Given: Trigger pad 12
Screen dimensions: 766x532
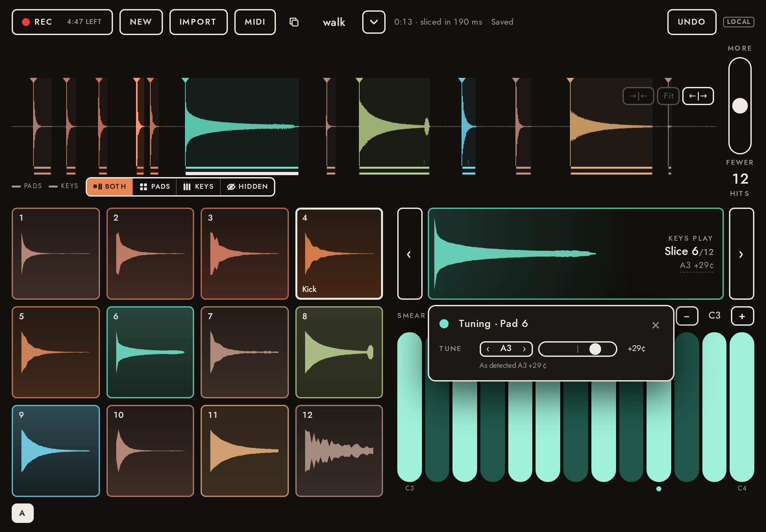Looking at the screenshot, I should click(x=339, y=451).
